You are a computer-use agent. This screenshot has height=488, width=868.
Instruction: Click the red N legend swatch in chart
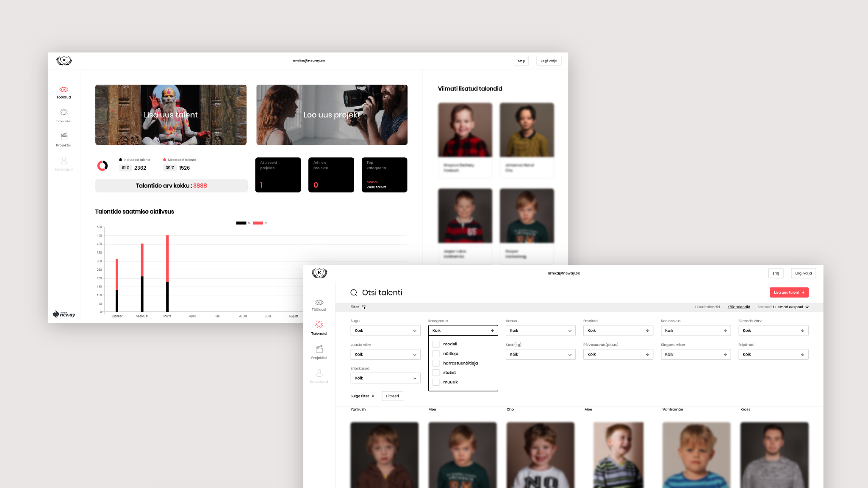pyautogui.click(x=258, y=223)
